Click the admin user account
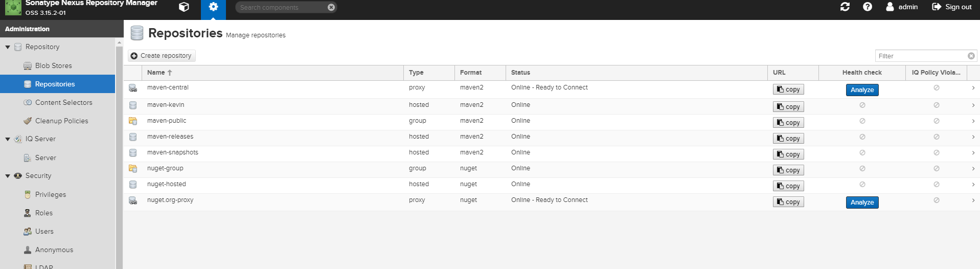Image resolution: width=980 pixels, height=269 pixels. (901, 7)
